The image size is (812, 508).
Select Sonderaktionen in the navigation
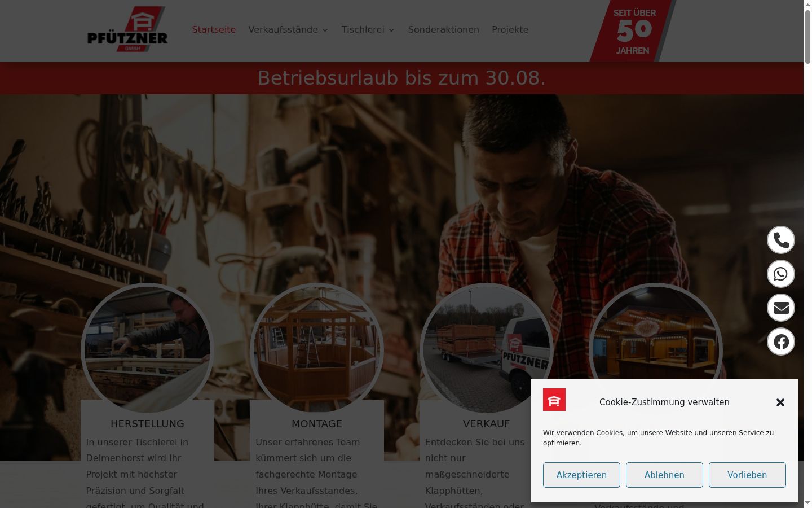click(444, 29)
